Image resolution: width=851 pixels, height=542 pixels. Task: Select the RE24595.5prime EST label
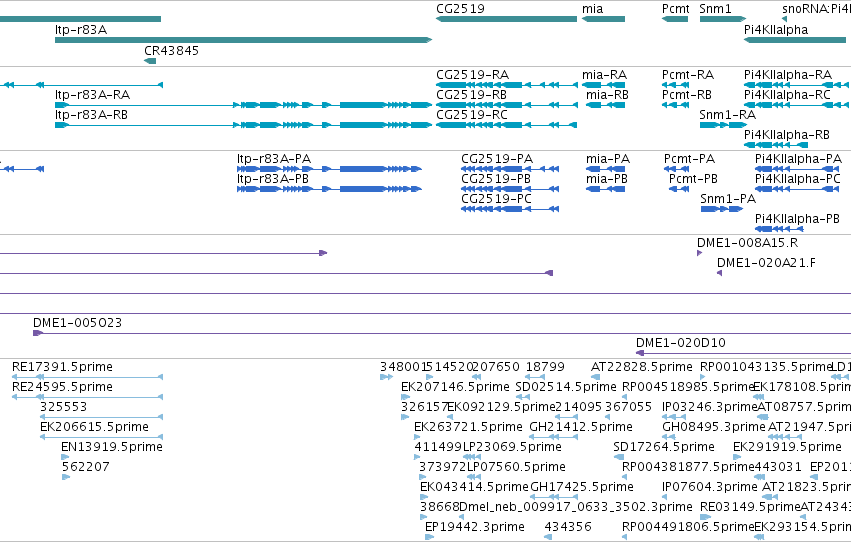tap(62, 387)
